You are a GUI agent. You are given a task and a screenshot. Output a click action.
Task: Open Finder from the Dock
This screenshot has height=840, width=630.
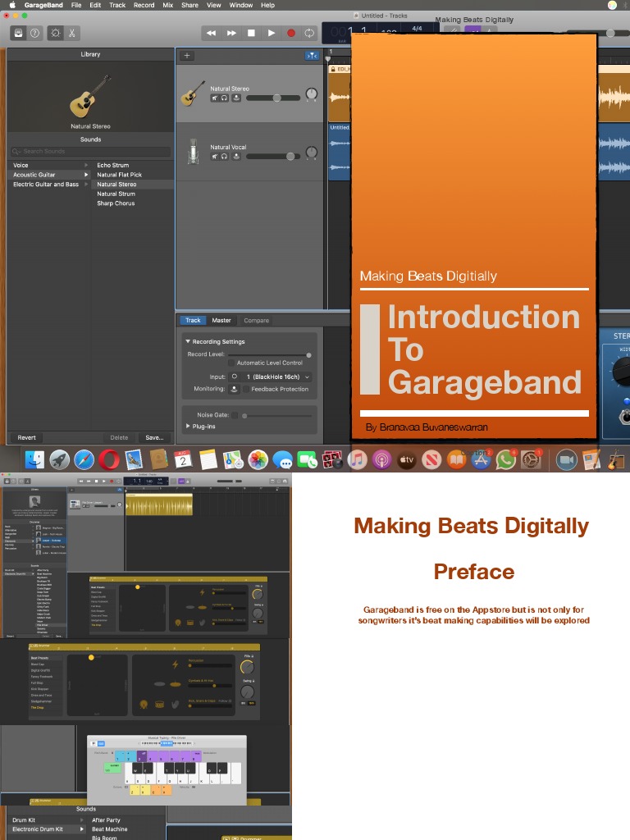[x=35, y=459]
